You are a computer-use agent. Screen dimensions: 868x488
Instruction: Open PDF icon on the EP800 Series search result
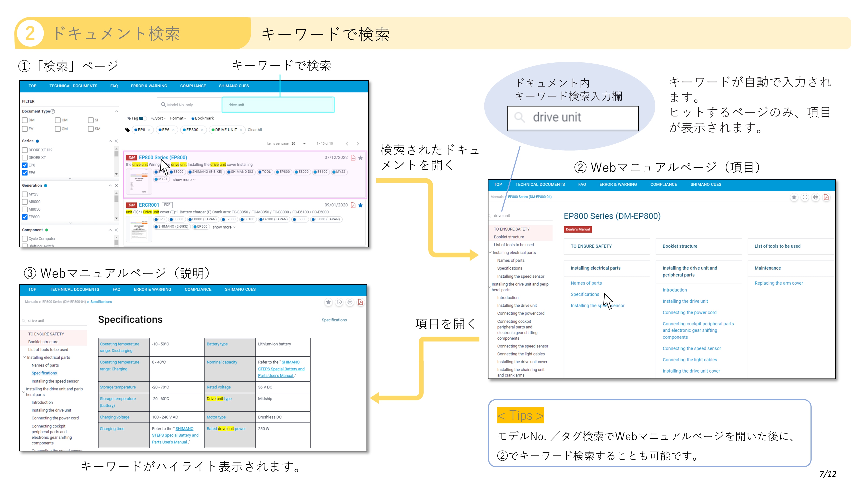pos(353,158)
